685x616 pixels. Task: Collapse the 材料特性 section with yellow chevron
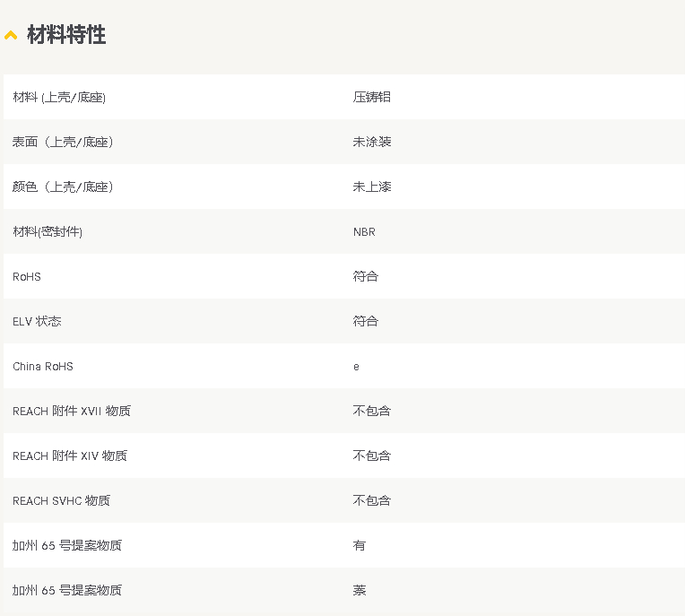[11, 35]
